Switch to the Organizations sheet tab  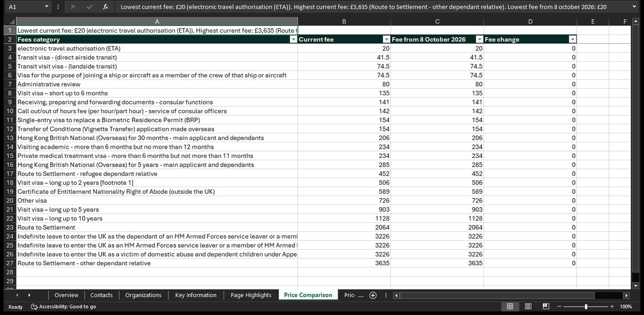(143, 295)
